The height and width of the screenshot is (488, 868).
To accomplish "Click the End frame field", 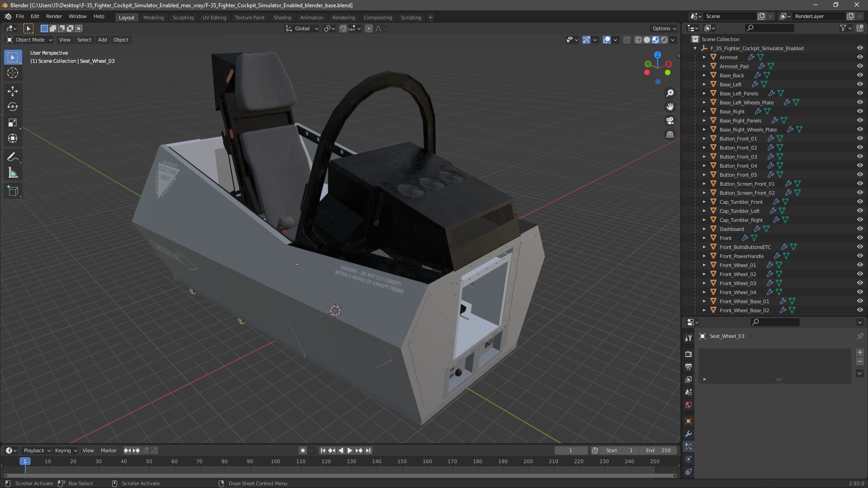I will point(658,450).
